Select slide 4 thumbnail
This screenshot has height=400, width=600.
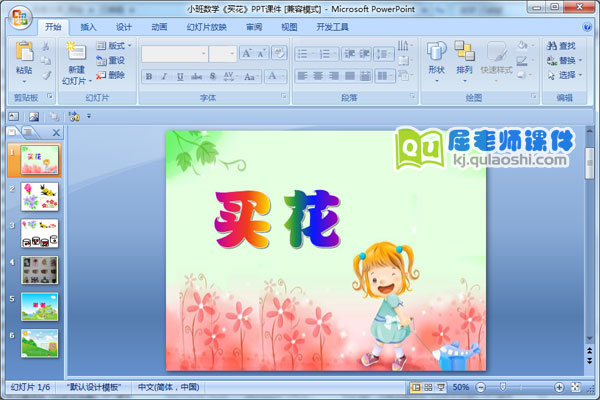pos(39,270)
